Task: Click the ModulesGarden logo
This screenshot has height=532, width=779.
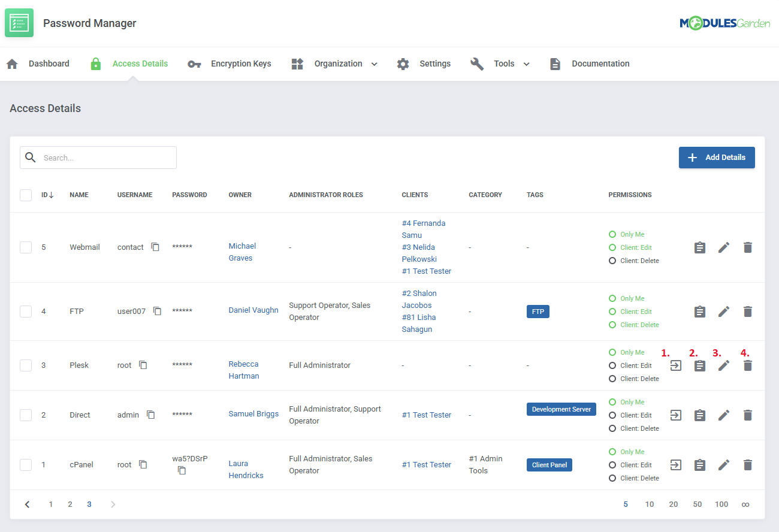Action: [x=724, y=23]
